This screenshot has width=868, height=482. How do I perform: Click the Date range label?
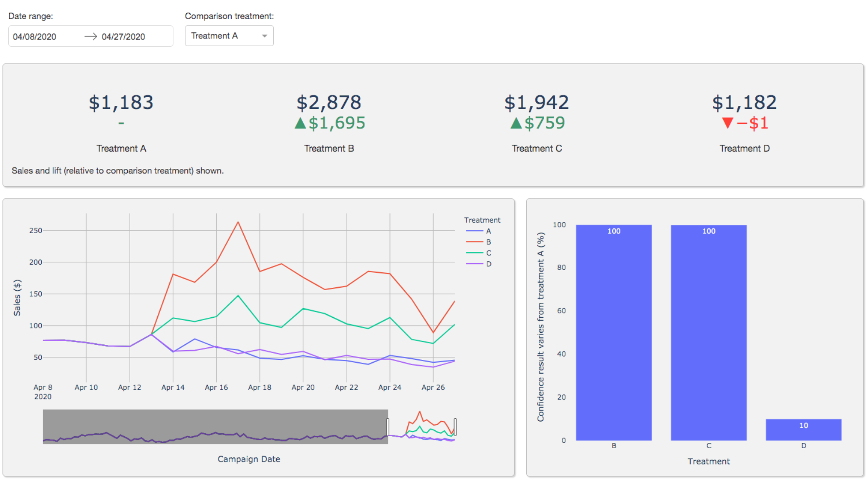coord(31,16)
